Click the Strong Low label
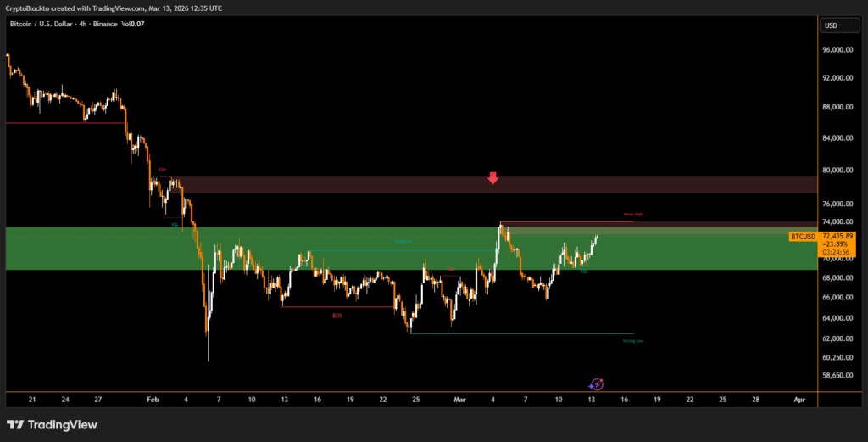The image size is (868, 442). tap(632, 341)
